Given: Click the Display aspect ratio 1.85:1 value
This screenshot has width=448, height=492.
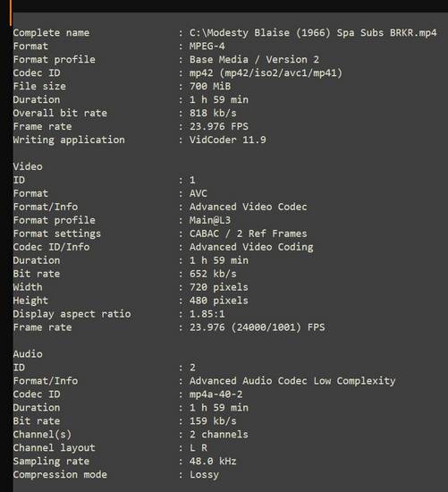Looking at the screenshot, I should [207, 314].
